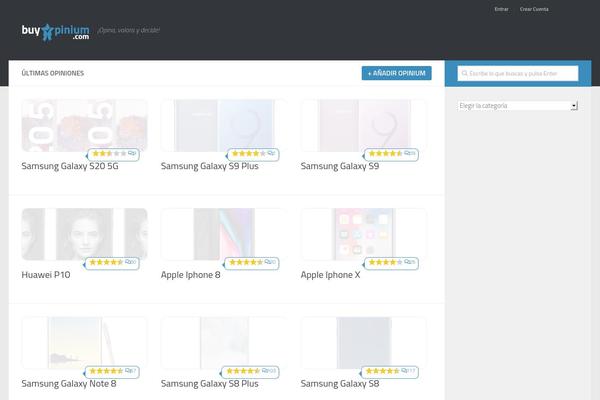Click the Samsung Galaxy S8 title
The height and width of the screenshot is (400, 600).
click(x=340, y=384)
